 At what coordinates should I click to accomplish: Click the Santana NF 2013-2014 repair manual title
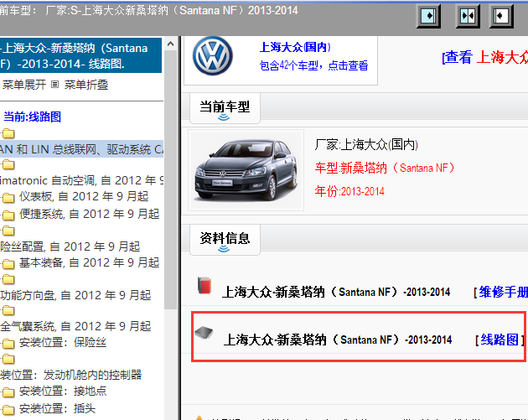pos(336,292)
